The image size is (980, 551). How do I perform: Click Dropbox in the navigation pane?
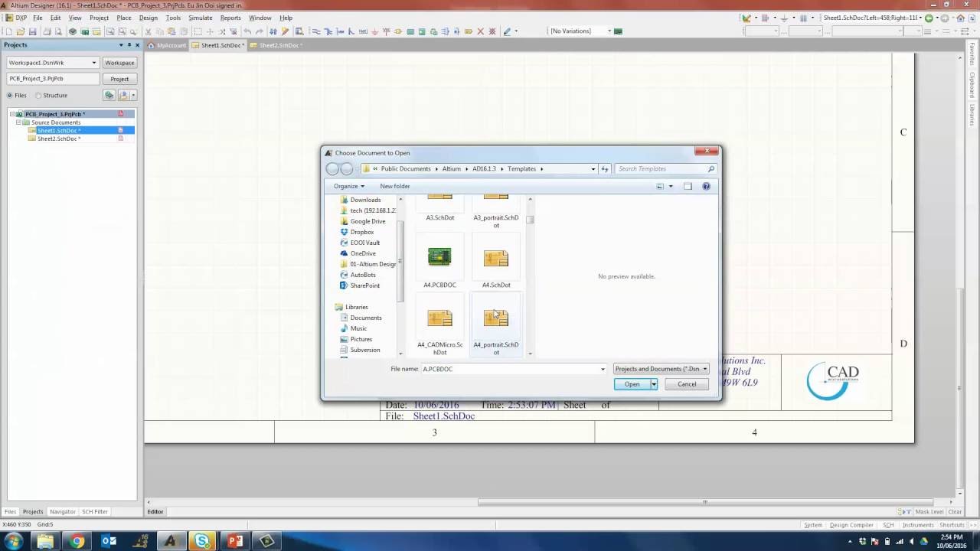click(362, 232)
